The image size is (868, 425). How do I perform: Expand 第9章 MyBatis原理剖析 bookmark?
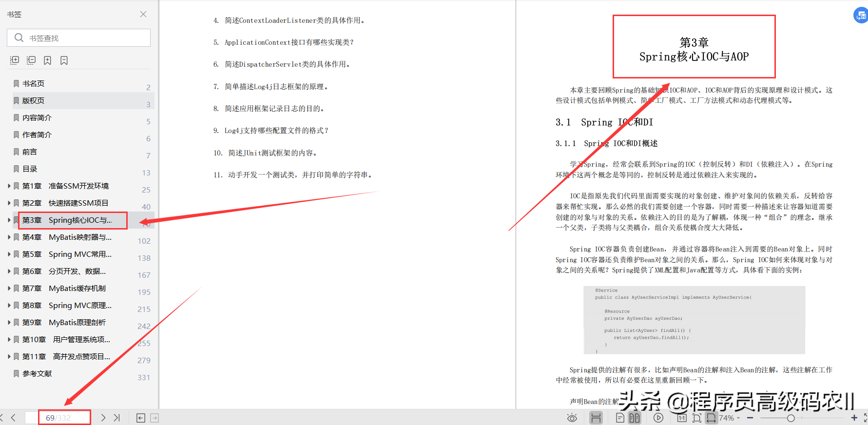[9, 322]
